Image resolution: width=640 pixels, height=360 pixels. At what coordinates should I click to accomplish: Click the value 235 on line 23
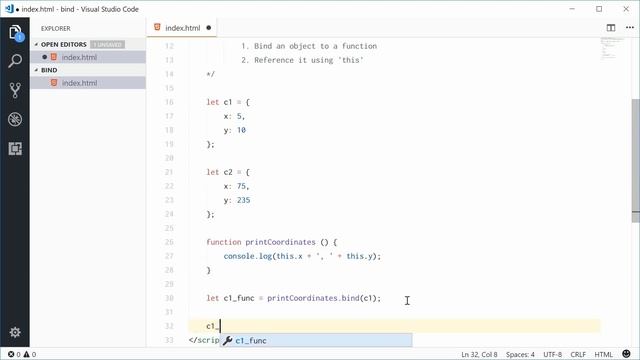(x=243, y=200)
